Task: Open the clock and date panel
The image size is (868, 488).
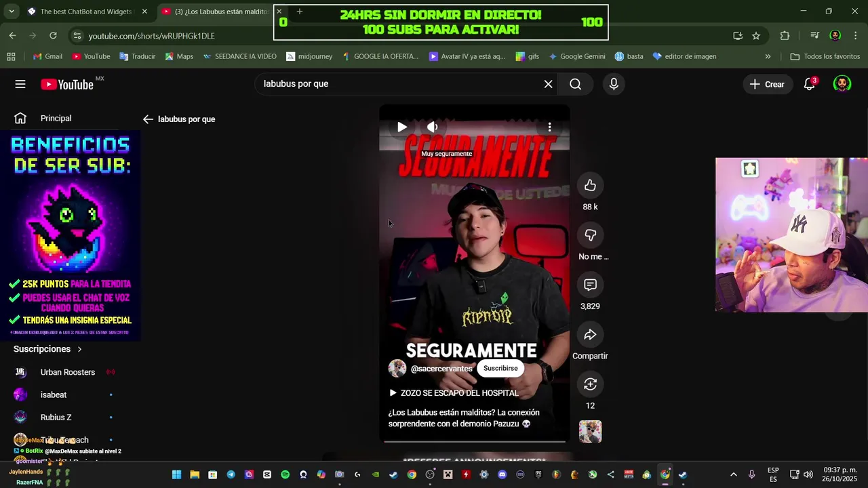Action: pyautogui.click(x=839, y=474)
